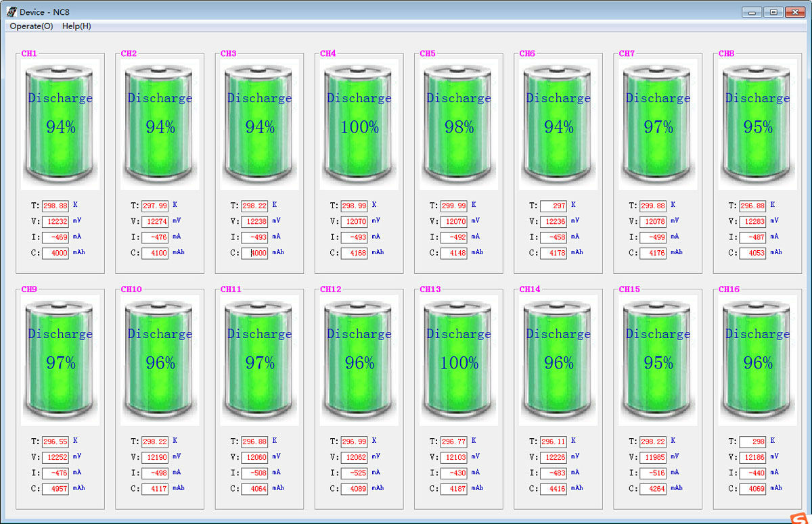Image resolution: width=812 pixels, height=524 pixels.
Task: Click the CH6 current field
Action: coord(554,237)
